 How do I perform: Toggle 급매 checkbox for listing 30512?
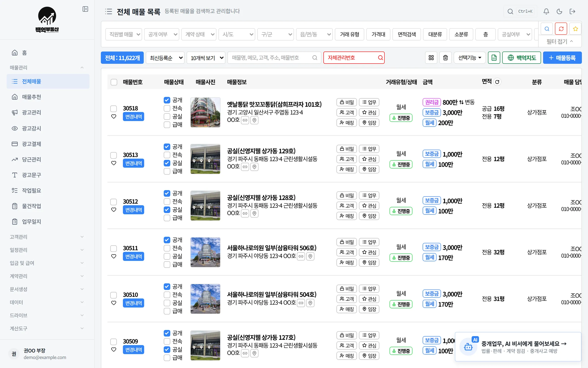(167, 218)
